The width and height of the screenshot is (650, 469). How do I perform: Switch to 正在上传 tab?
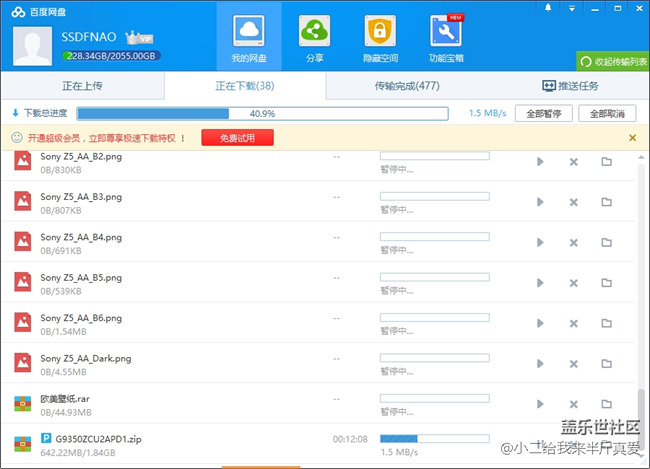(x=81, y=86)
